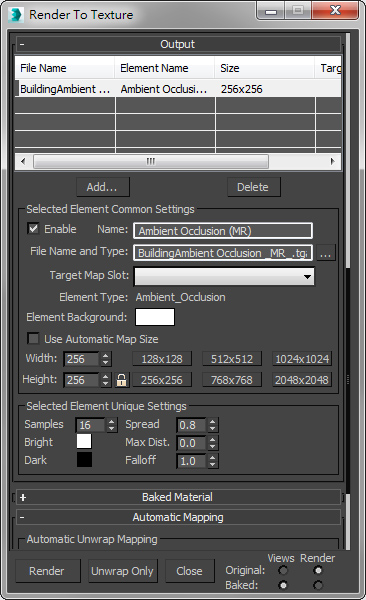Adjust the Samples spinner arrows
The width and height of the screenshot is (366, 600).
[111, 425]
